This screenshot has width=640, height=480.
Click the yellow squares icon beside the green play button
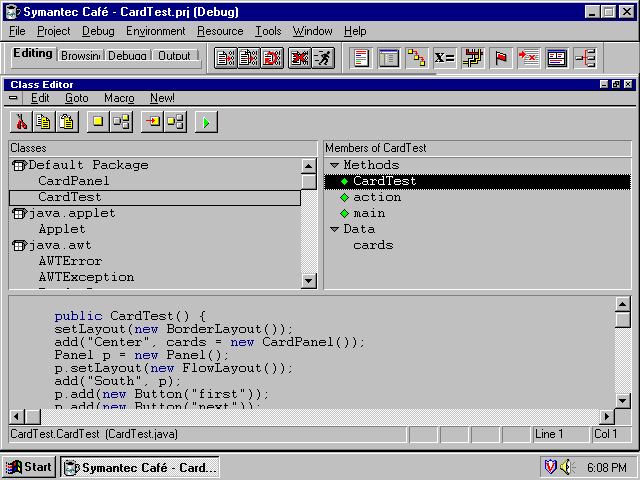[176, 122]
